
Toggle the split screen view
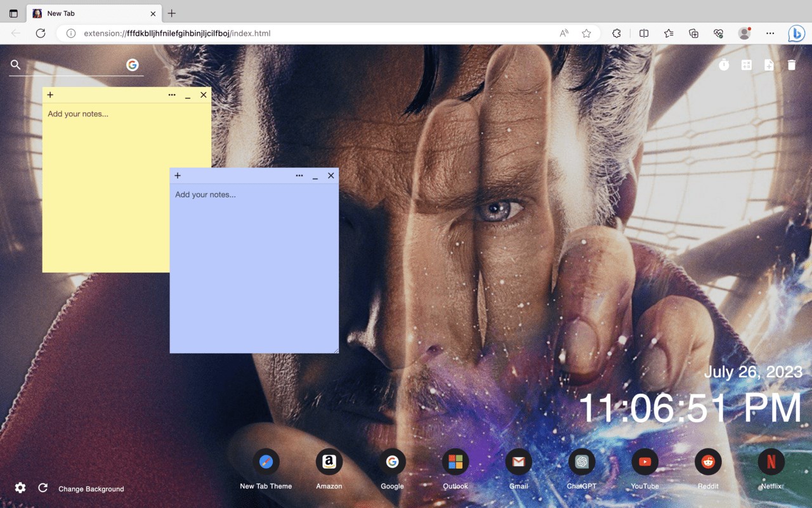pyautogui.click(x=644, y=33)
